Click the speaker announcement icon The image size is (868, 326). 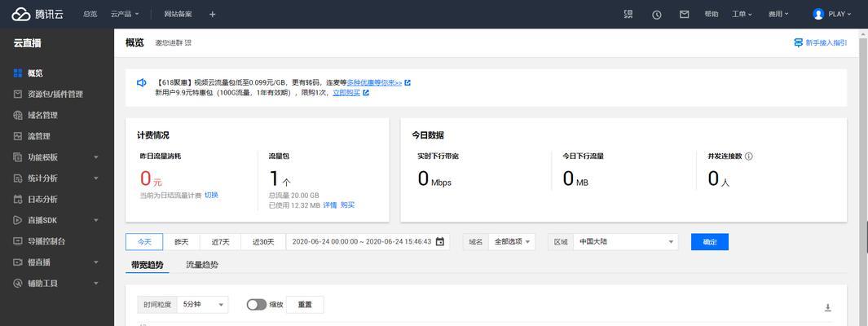click(142, 82)
